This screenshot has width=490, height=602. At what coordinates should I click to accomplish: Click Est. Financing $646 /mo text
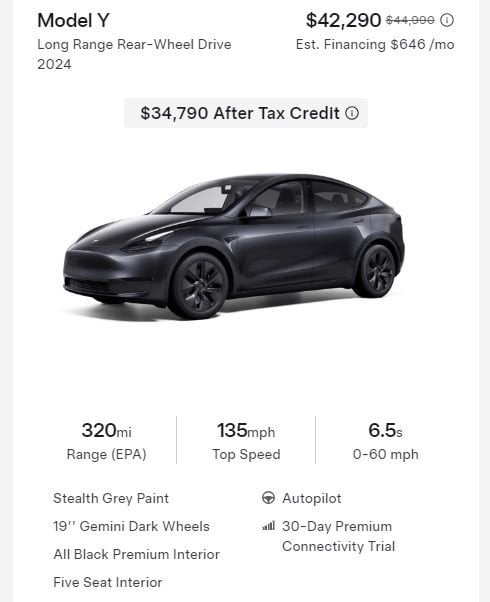[375, 45]
